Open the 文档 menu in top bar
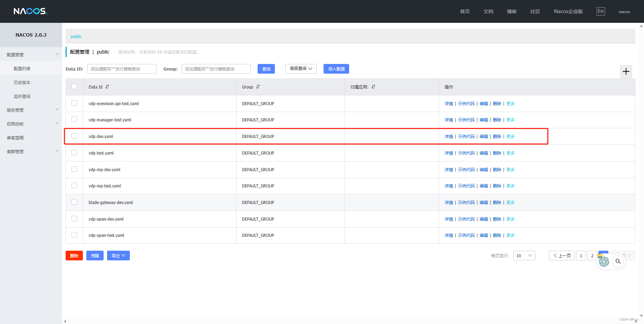Image resolution: width=644 pixels, height=324 pixels. (x=488, y=11)
